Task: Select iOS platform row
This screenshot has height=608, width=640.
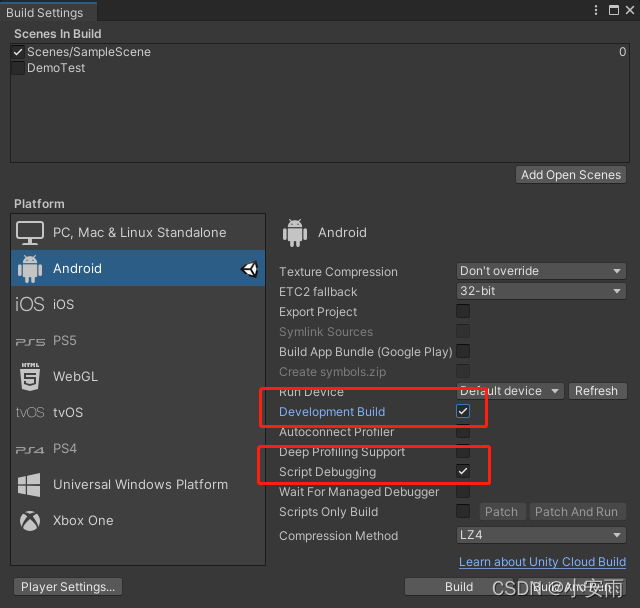Action: coord(138,304)
